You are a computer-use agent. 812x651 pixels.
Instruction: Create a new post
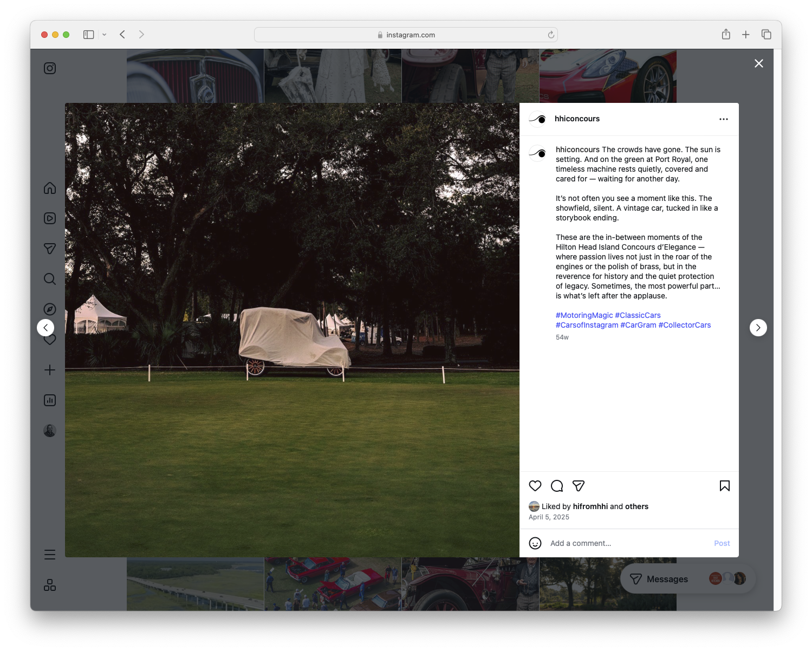pyautogui.click(x=49, y=370)
